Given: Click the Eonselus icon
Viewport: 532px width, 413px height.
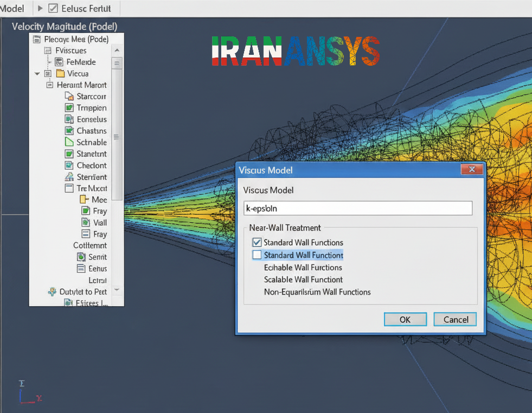Looking at the screenshot, I should click(69, 119).
